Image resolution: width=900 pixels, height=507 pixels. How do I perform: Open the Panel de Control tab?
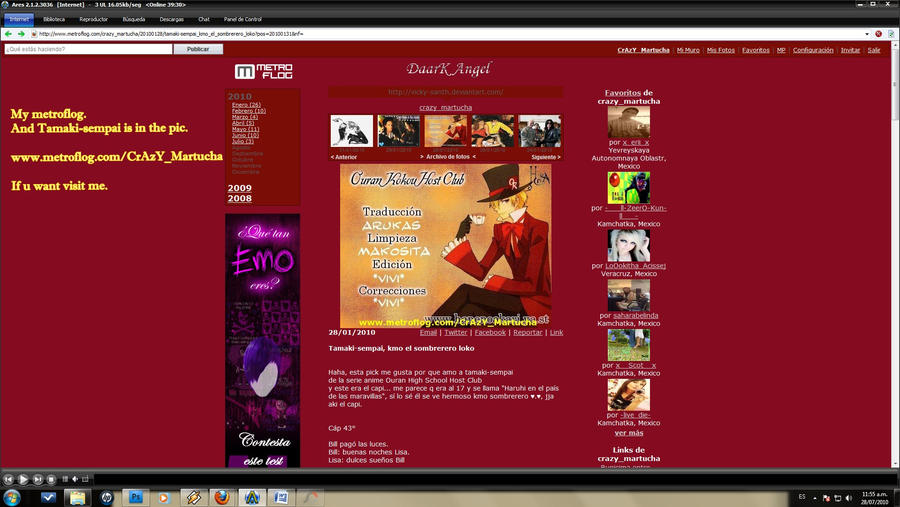tap(243, 20)
